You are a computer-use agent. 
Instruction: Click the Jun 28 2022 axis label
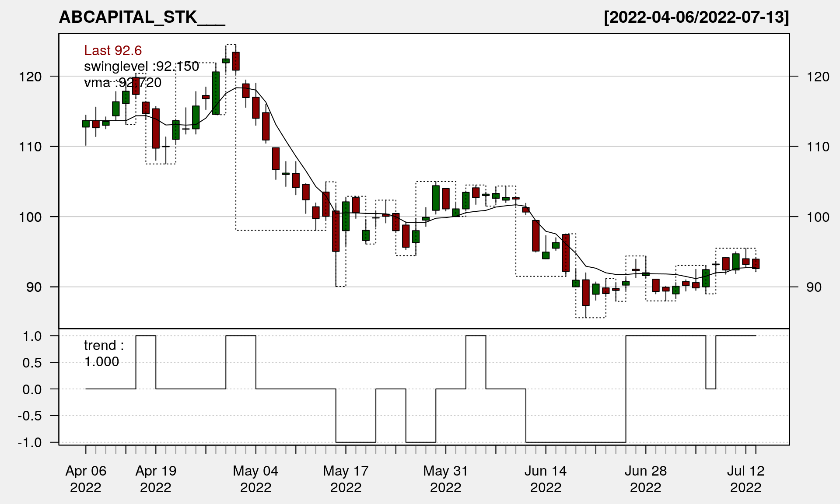[645, 479]
